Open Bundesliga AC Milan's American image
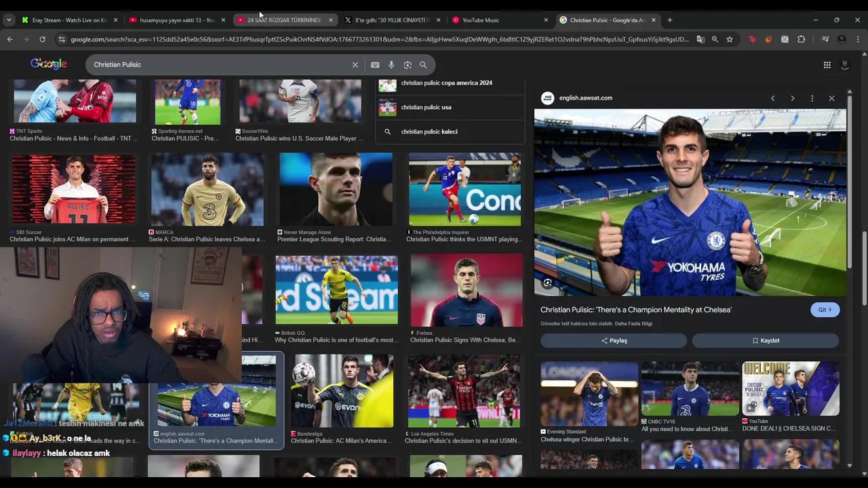The image size is (868, 488). tap(342, 391)
